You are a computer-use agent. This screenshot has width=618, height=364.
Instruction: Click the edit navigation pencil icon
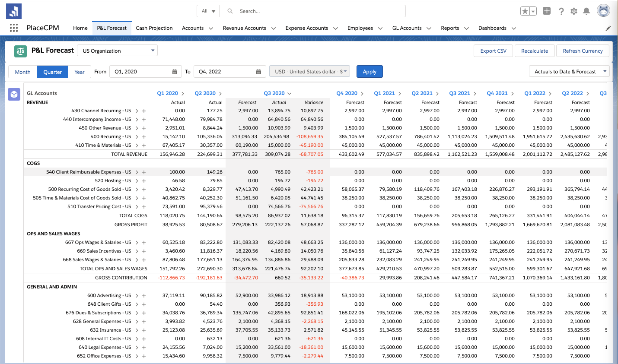tap(608, 28)
